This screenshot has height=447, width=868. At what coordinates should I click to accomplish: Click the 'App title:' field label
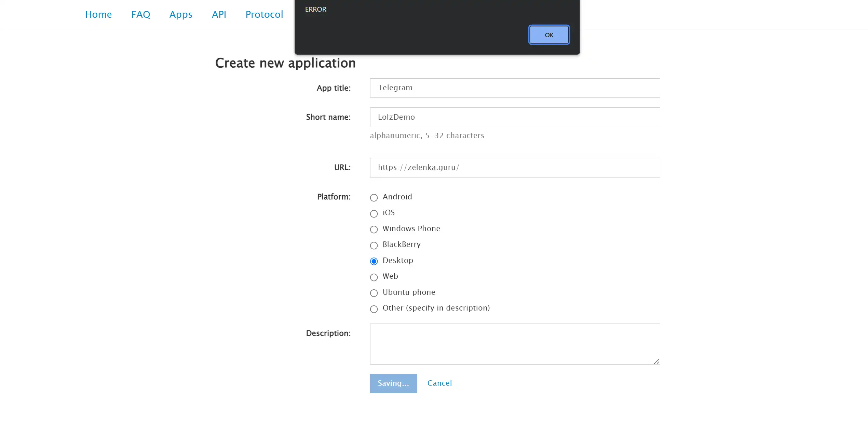(x=333, y=88)
